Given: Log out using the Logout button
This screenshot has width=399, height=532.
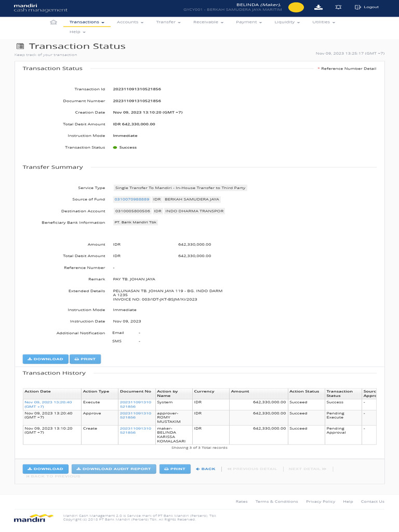Looking at the screenshot, I should [367, 7].
